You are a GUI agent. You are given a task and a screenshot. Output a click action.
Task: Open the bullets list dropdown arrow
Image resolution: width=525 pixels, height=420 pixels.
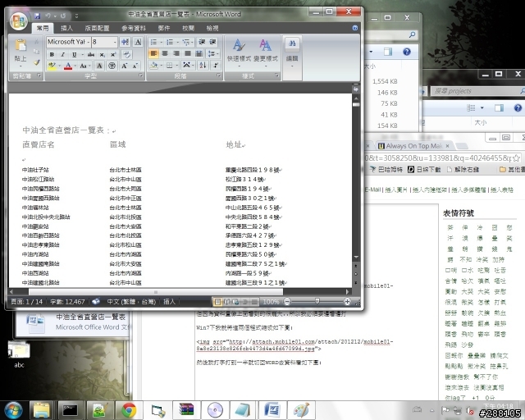pyautogui.click(x=161, y=42)
